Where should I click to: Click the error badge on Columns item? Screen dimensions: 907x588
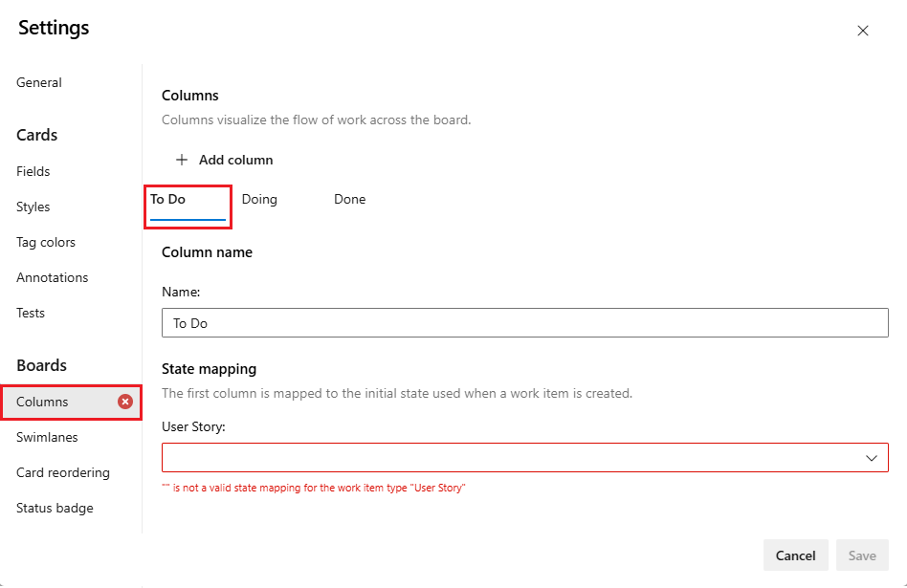[126, 402]
